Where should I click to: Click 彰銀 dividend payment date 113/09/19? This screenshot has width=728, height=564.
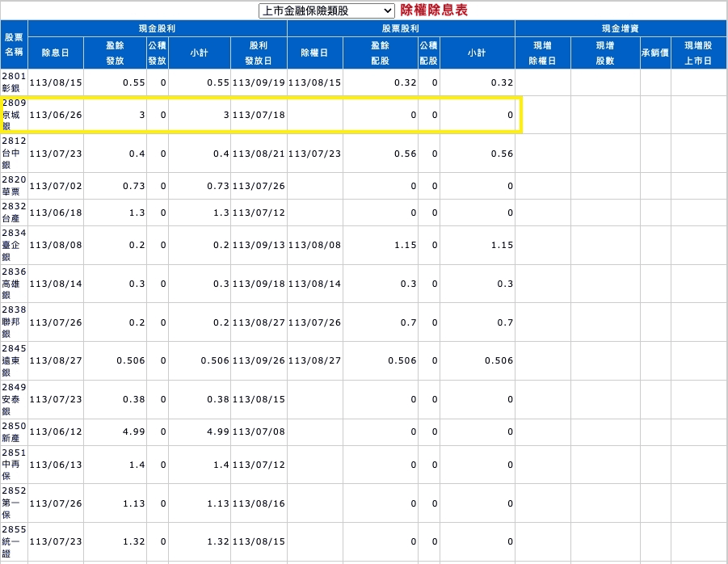[259, 82]
